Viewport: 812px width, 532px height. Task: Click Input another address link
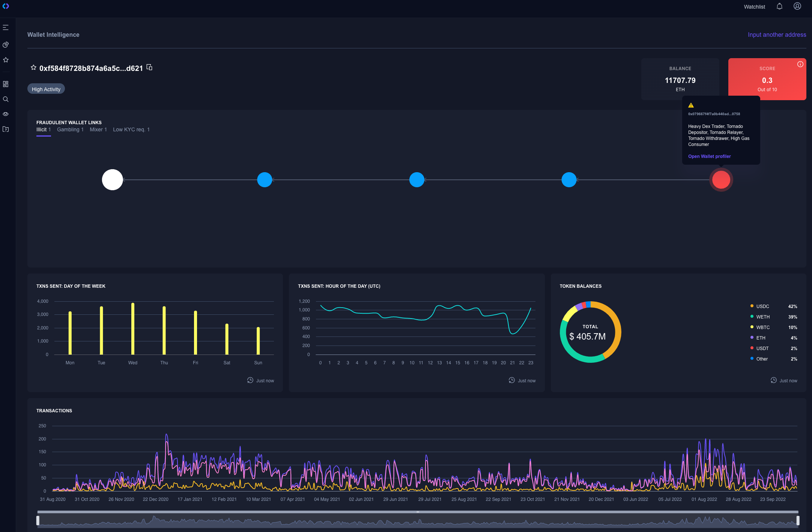(777, 35)
